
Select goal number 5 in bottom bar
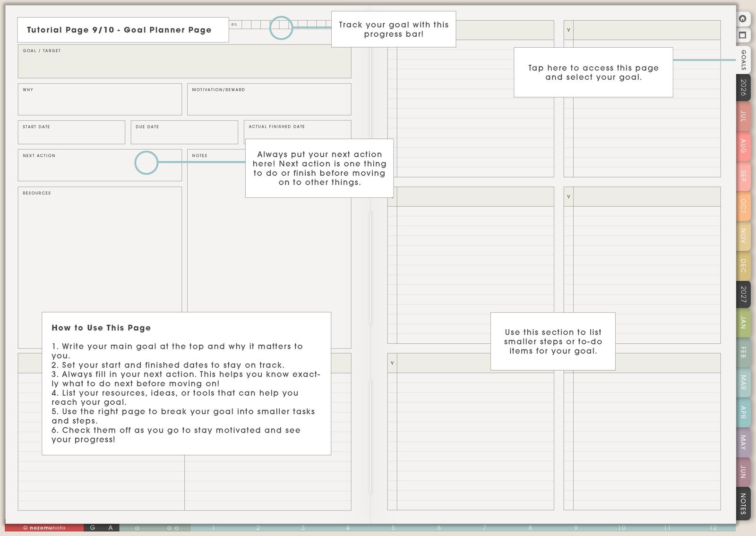tap(393, 528)
